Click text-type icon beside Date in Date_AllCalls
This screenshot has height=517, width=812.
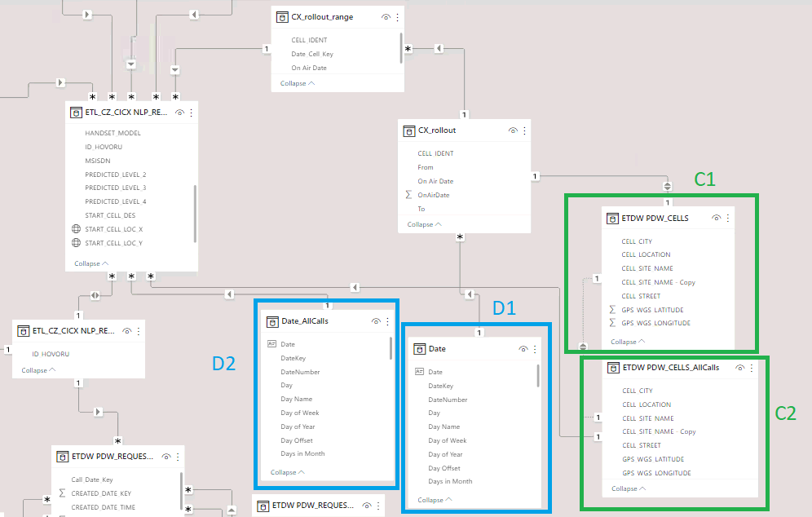(271, 343)
